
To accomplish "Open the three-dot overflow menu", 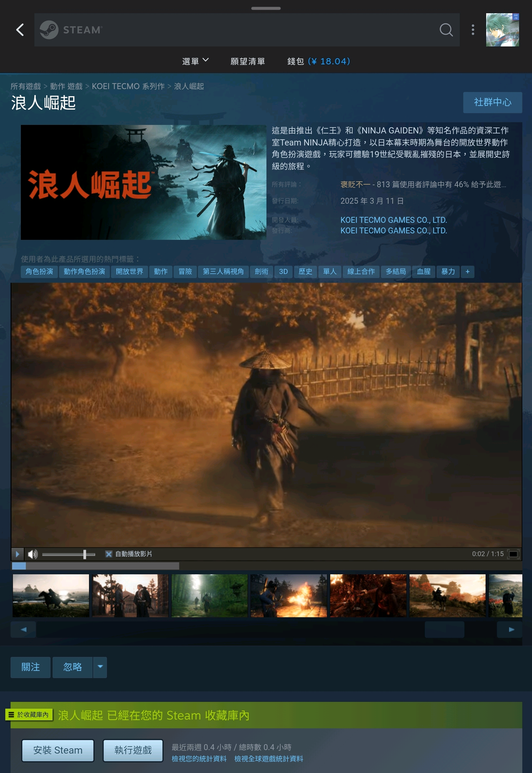I will pos(473,30).
